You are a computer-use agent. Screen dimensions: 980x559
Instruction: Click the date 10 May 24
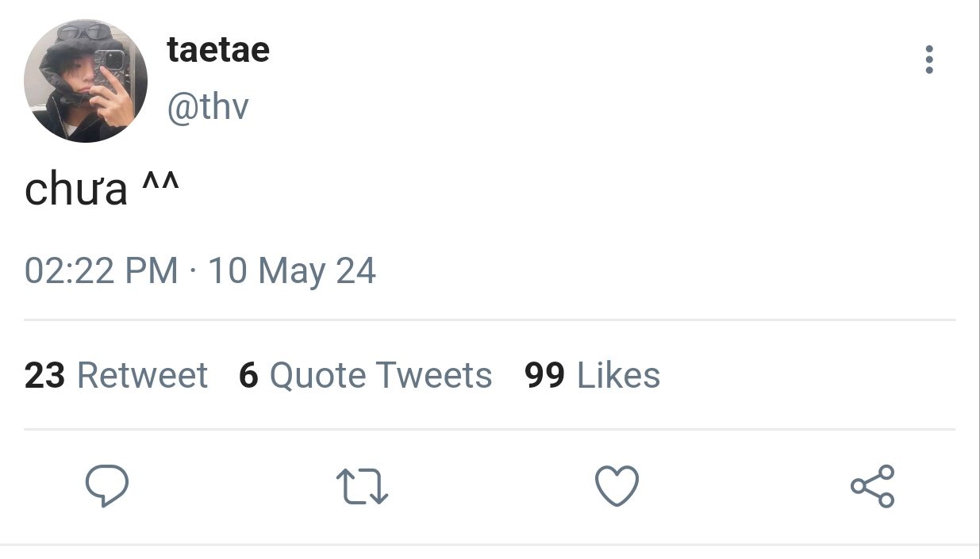click(291, 271)
